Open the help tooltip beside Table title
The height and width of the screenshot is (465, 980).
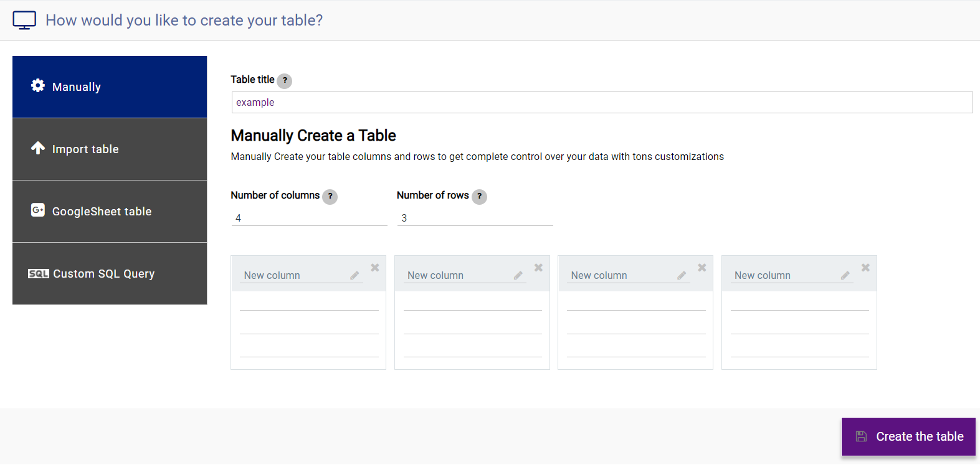click(285, 80)
